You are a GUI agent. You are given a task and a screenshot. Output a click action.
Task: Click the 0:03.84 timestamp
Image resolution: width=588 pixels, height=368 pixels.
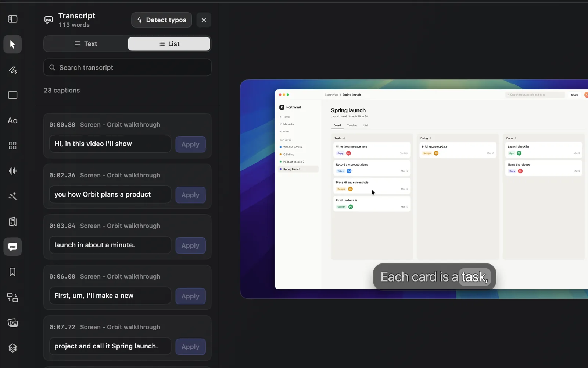(x=62, y=226)
